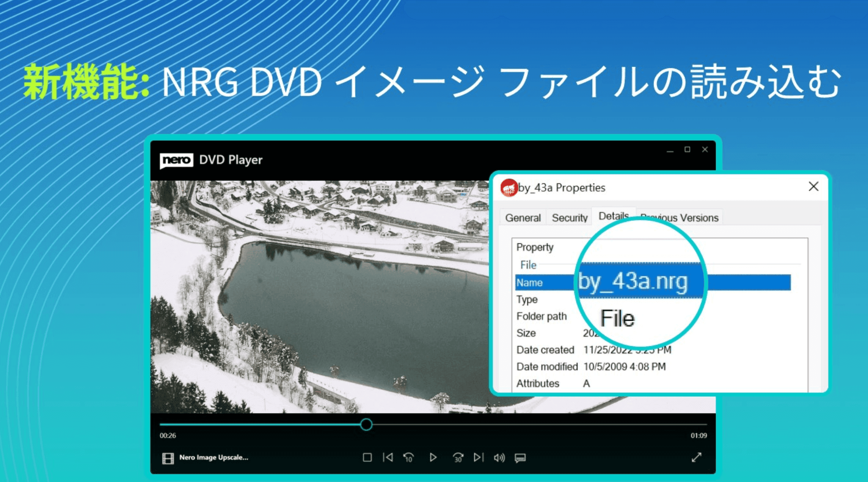Select the Size property row

point(653,333)
